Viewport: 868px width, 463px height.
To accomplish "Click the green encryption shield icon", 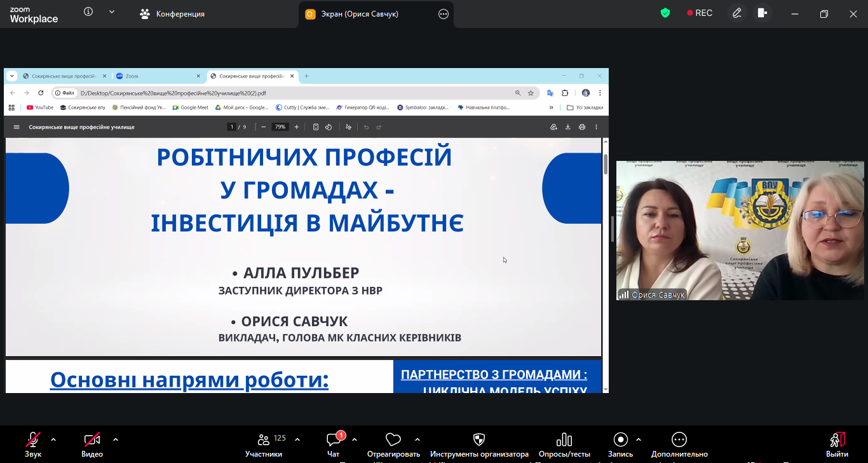I will pos(665,13).
